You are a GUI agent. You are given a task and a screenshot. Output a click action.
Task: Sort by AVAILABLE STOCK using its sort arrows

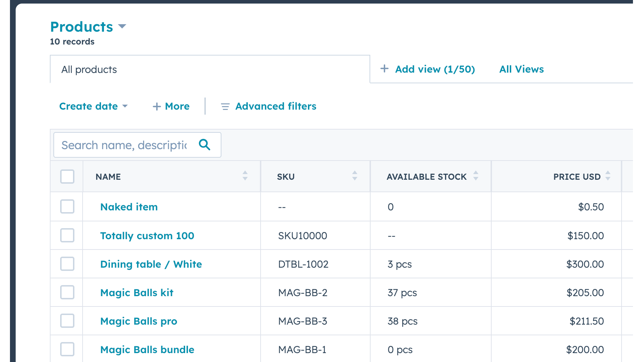[475, 176]
